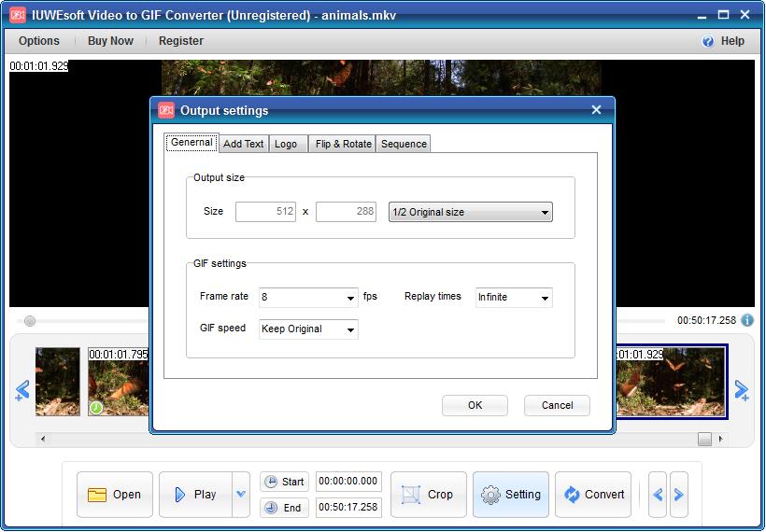This screenshot has height=532, width=766.
Task: Expand the GIF speed Keep Original dropdown
Action: [308, 329]
